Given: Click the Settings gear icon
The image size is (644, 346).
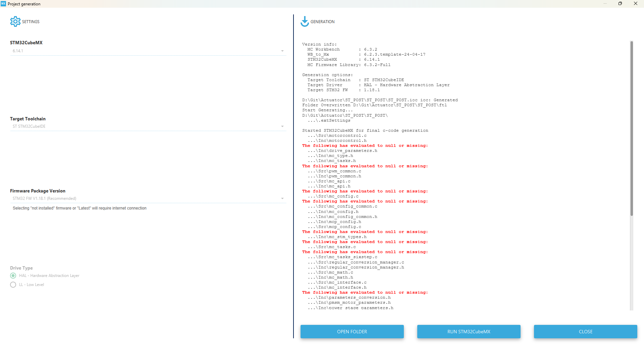Looking at the screenshot, I should click(x=15, y=21).
